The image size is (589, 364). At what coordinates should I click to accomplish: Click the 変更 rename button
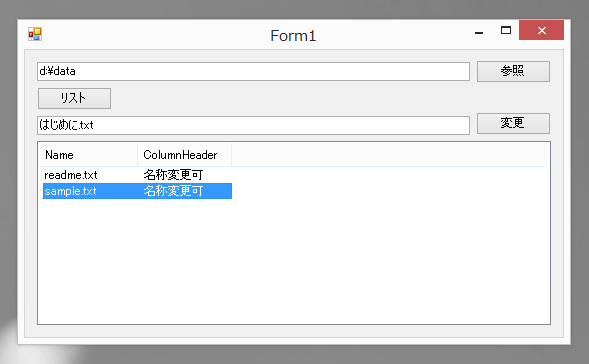[513, 123]
